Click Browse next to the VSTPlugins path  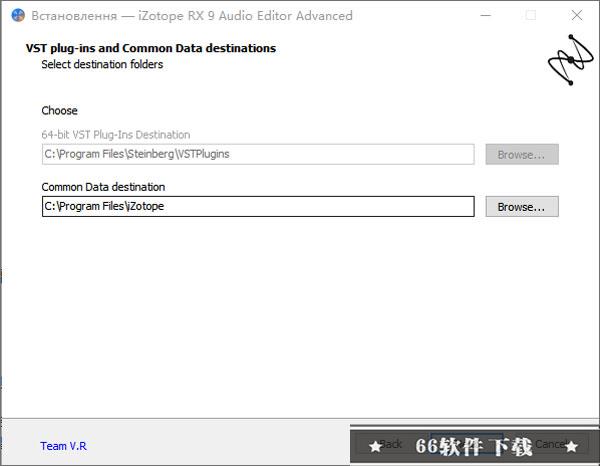coord(522,154)
